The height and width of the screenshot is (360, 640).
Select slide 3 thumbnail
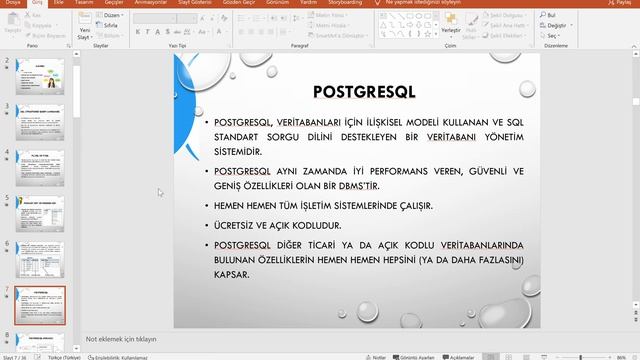tap(40, 122)
